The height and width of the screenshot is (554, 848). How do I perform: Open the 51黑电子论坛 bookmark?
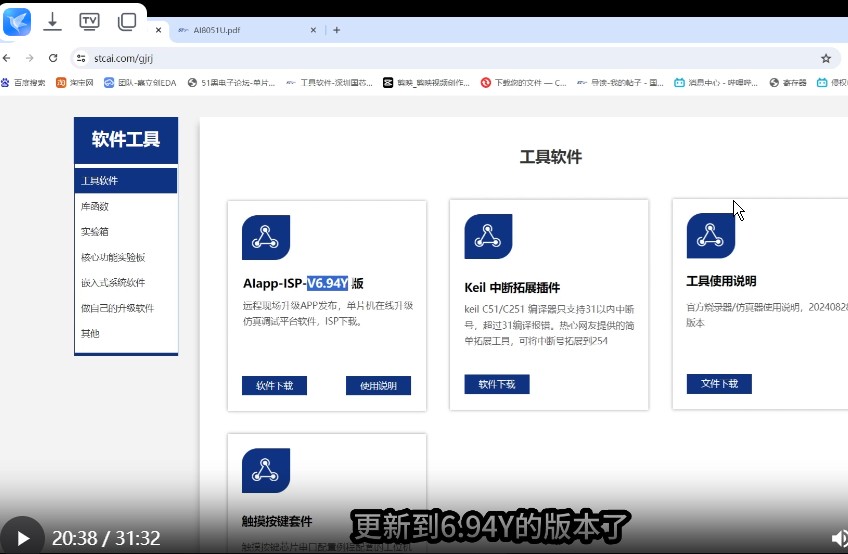[231, 83]
